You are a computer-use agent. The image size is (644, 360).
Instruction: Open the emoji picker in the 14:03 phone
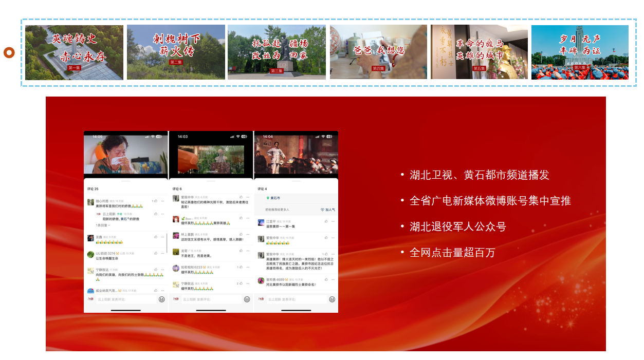247,299
